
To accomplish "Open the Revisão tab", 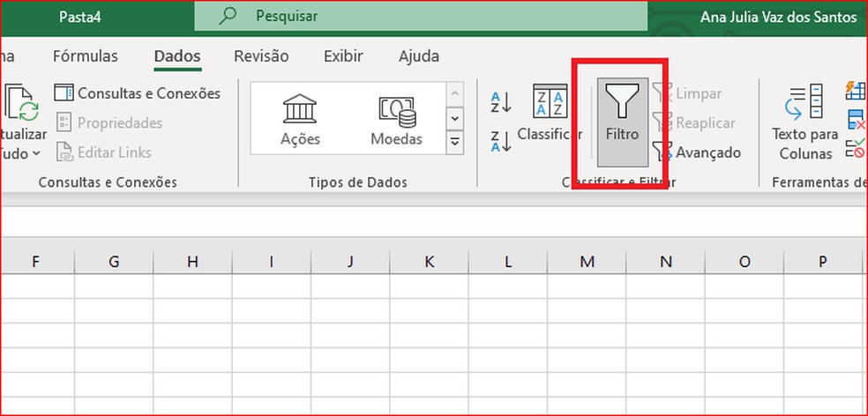I will point(261,56).
